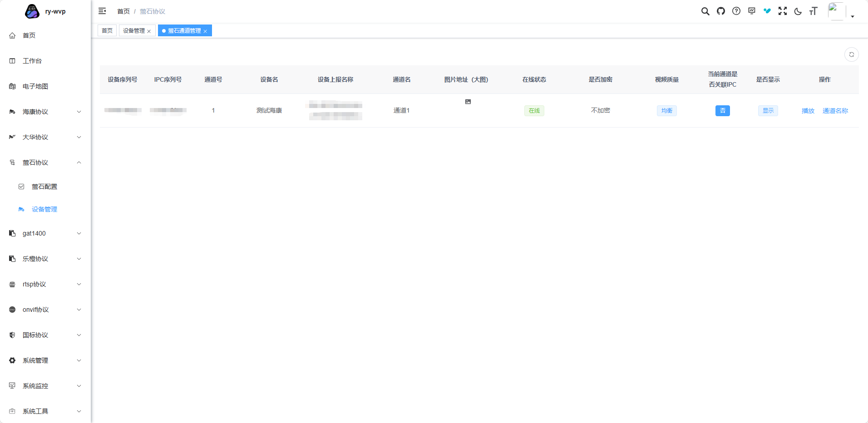Switch to the 设备管理 tab
This screenshot has height=423, width=868.
click(x=134, y=31)
